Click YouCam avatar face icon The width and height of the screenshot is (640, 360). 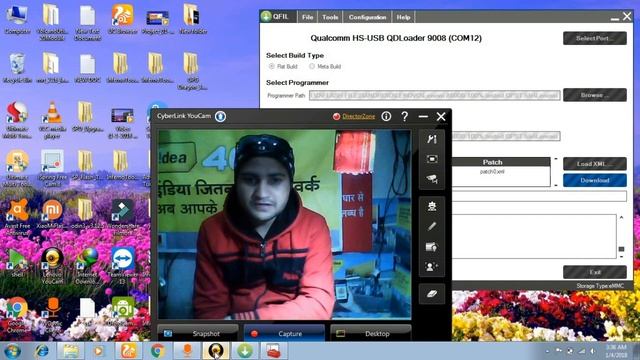[x=432, y=267]
